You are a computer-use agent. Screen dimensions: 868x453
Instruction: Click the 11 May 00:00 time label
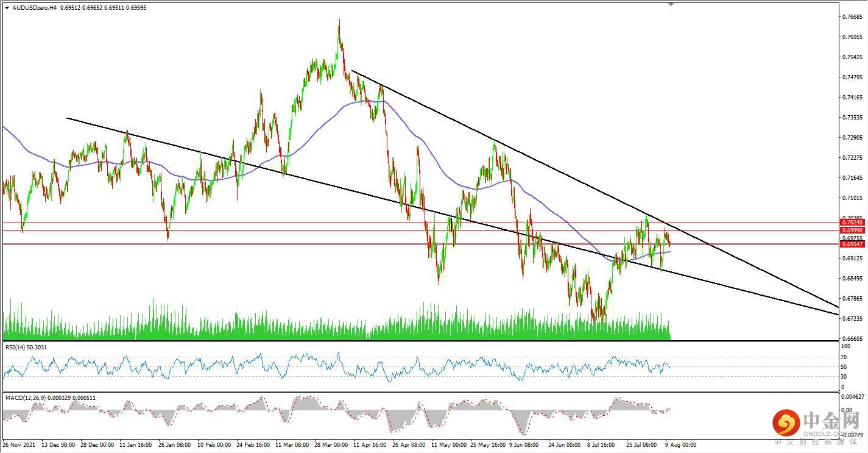point(449,445)
